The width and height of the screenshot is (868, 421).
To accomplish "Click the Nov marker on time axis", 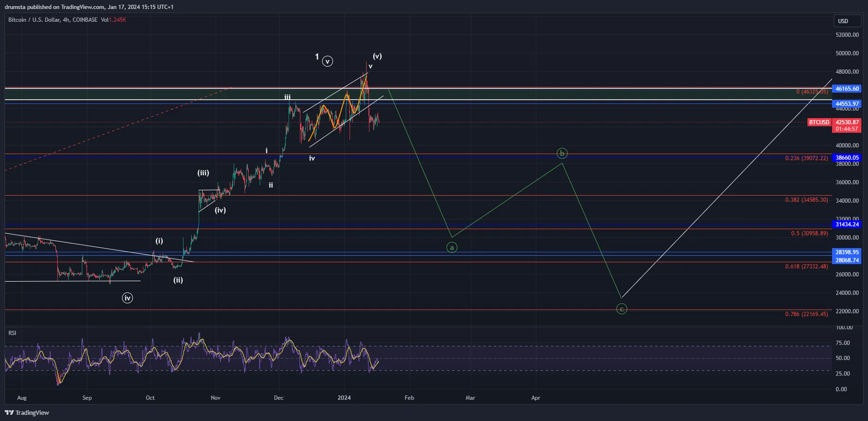I will (x=215, y=398).
